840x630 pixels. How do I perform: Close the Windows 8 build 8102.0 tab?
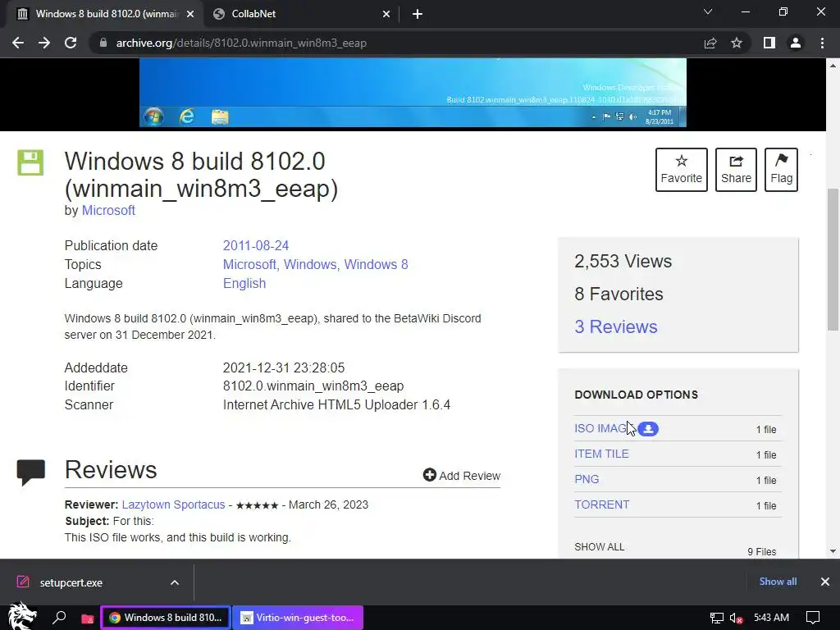click(x=190, y=14)
